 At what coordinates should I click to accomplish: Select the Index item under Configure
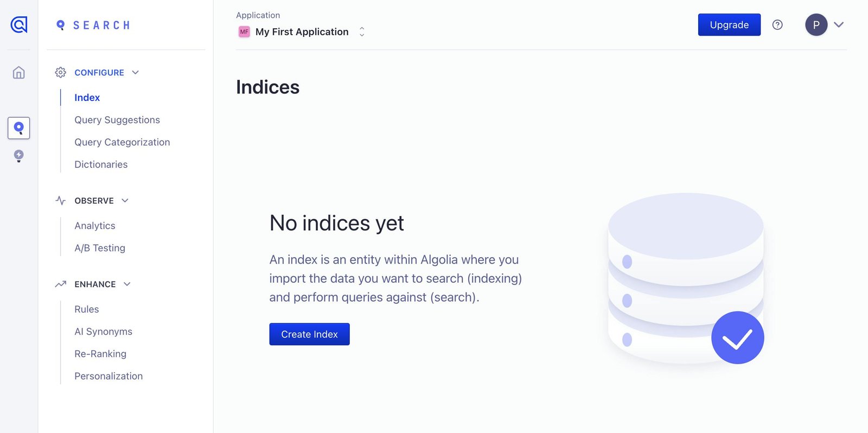coord(87,97)
